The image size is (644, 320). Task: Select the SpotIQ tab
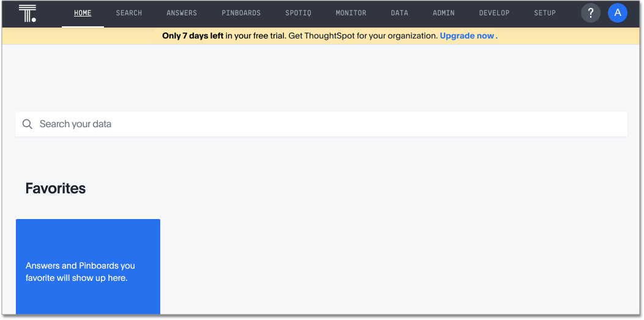coord(298,13)
